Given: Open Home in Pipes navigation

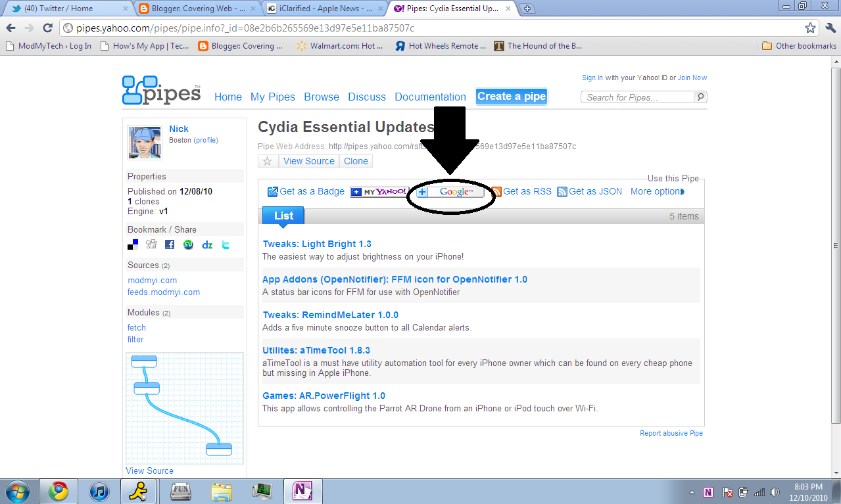Looking at the screenshot, I should [228, 97].
